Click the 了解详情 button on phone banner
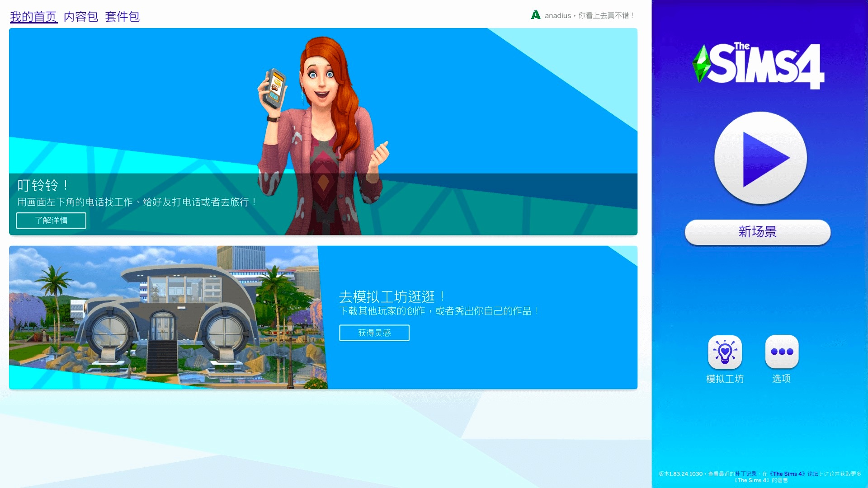 [x=51, y=221]
